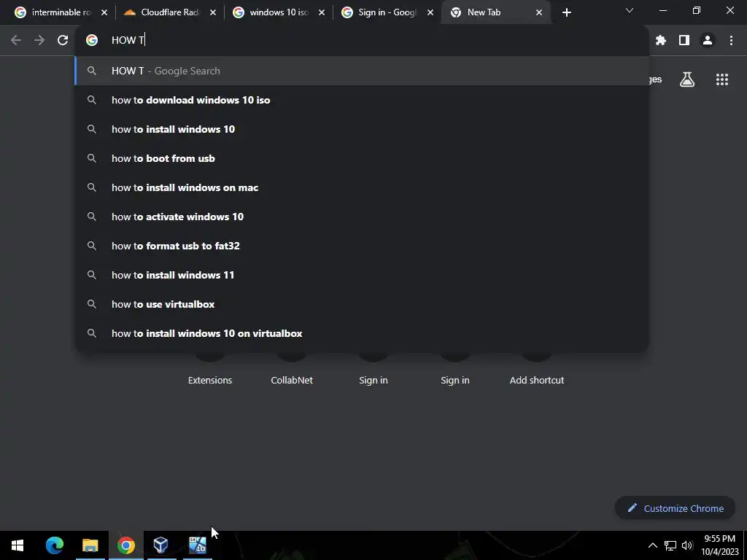Open the profile avatar icon
747x560 pixels.
click(708, 41)
